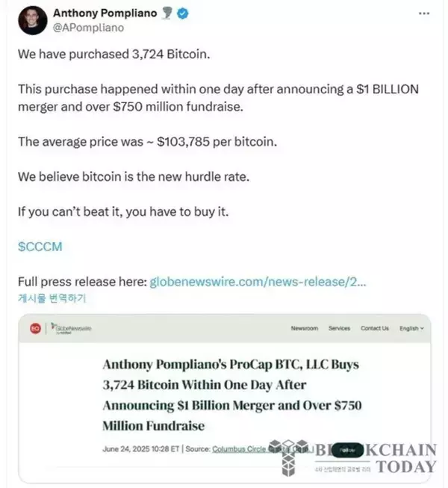Screen dimensions: 448x488
Task: Open the globenewswire.com press release link
Action: [x=258, y=282]
